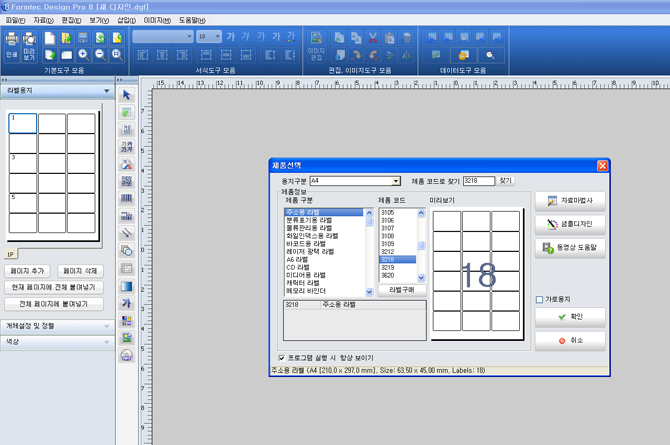
Task: Click the paste clipboard icon
Action: coord(389,38)
